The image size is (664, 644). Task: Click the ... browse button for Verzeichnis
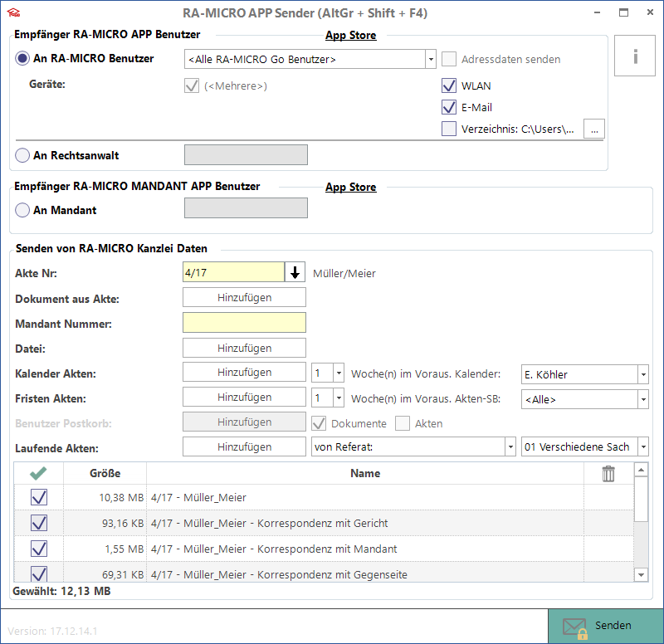click(594, 129)
